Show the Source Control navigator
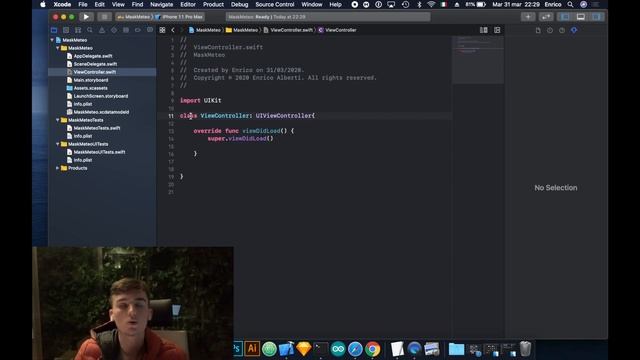640x360 pixels. 66,30
